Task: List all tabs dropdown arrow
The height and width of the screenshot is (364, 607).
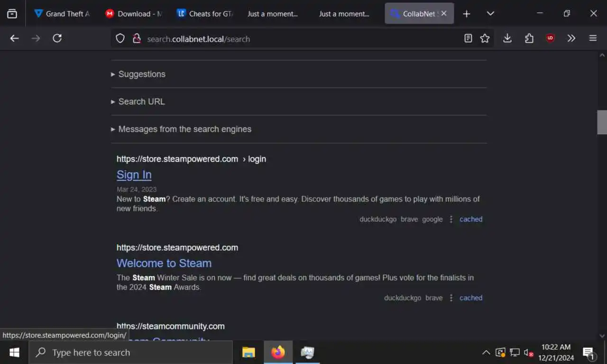Action: click(x=490, y=14)
